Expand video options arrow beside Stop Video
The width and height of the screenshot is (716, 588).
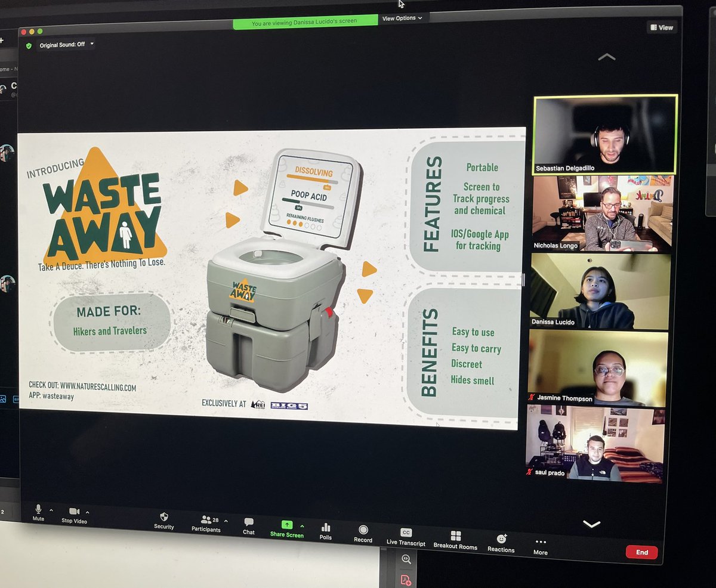[x=87, y=512]
